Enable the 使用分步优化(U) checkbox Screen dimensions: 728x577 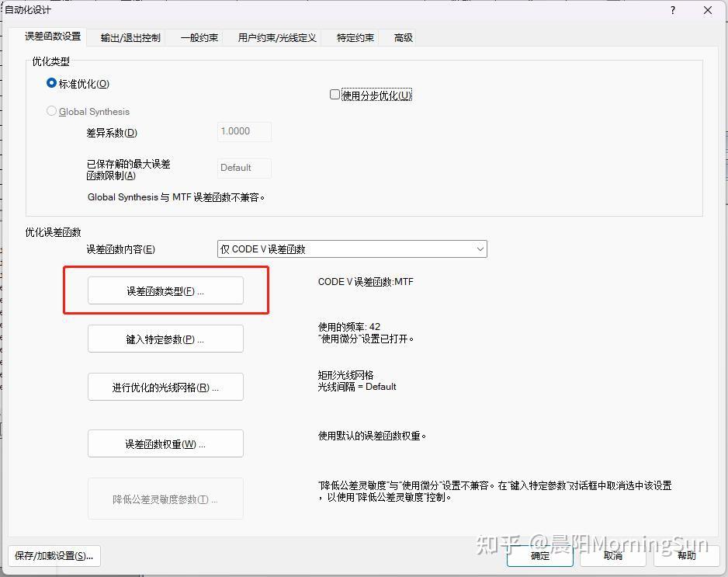pos(335,95)
